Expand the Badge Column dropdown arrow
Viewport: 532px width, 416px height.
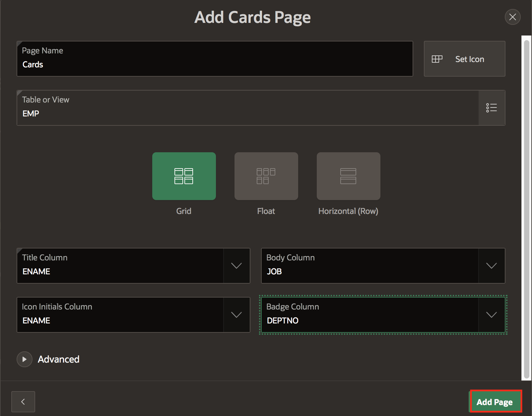(491, 315)
